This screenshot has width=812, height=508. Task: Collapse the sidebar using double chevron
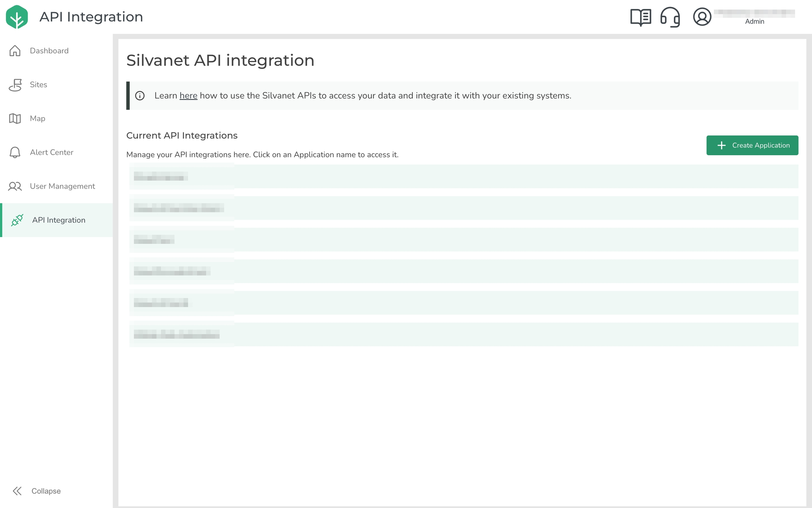pyautogui.click(x=17, y=491)
